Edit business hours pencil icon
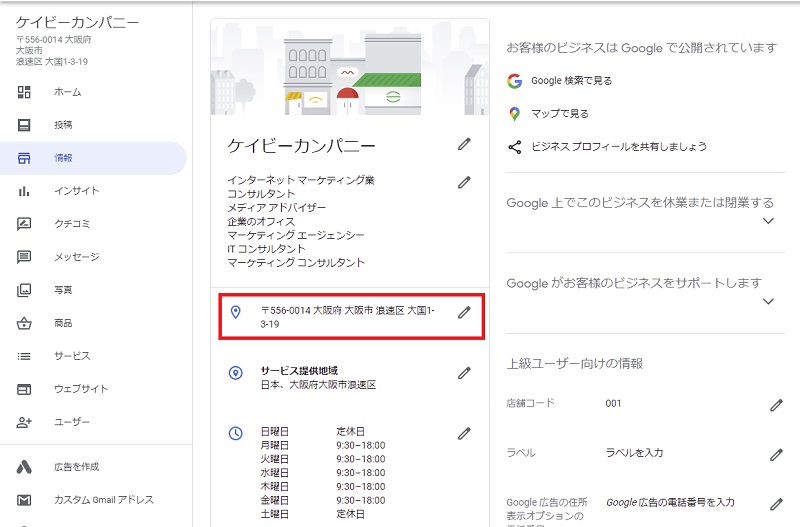The width and height of the screenshot is (800, 527). (464, 434)
